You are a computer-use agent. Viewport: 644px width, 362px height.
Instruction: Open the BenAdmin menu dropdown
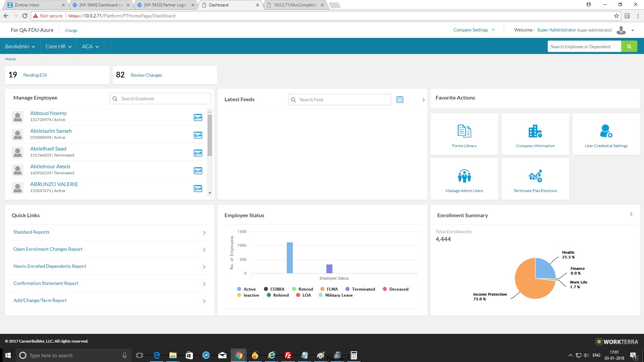tap(20, 46)
